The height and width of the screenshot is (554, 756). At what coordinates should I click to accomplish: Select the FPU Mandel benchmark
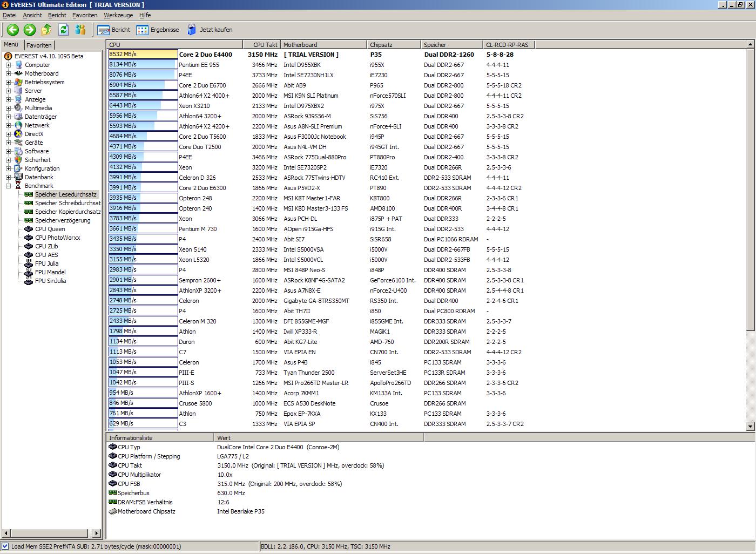50,272
